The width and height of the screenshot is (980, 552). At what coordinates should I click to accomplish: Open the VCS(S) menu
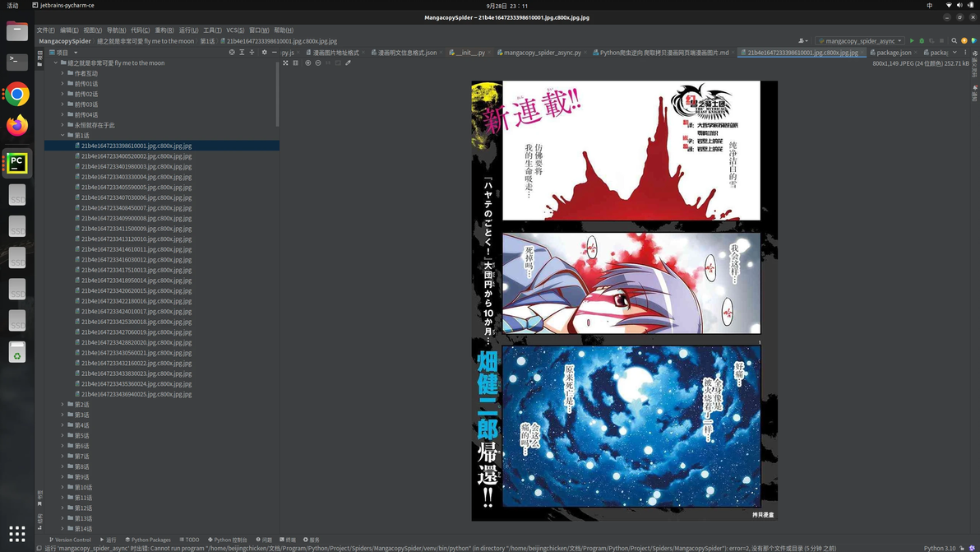(x=235, y=30)
